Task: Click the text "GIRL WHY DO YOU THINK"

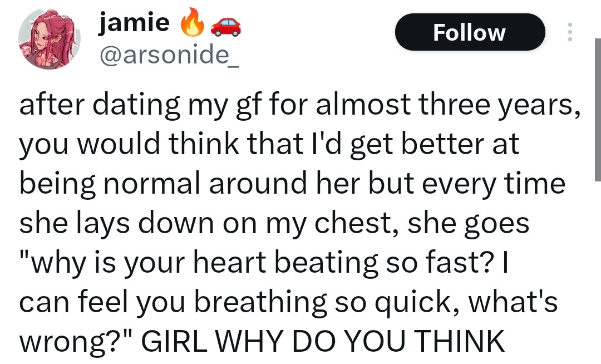Action: point(323,341)
